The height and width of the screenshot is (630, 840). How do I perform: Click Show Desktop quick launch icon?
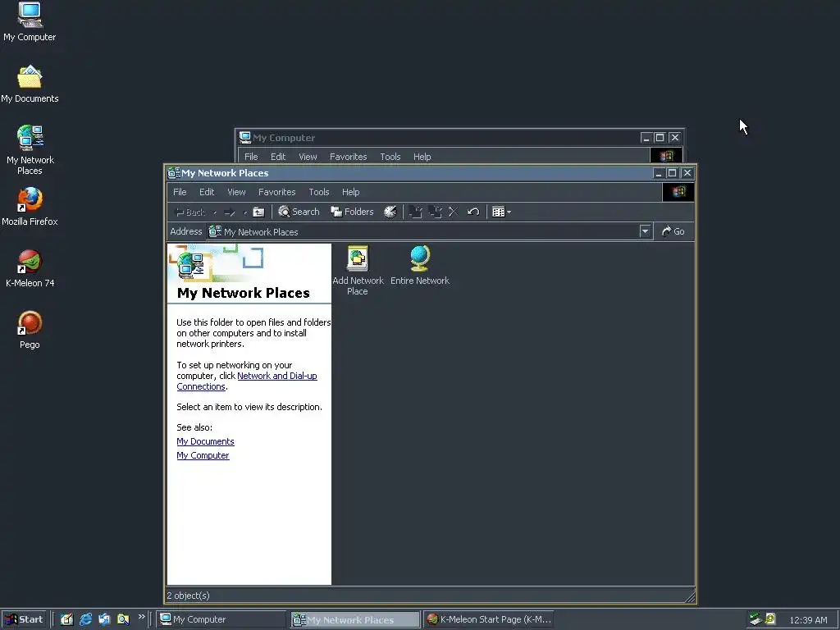tap(67, 619)
